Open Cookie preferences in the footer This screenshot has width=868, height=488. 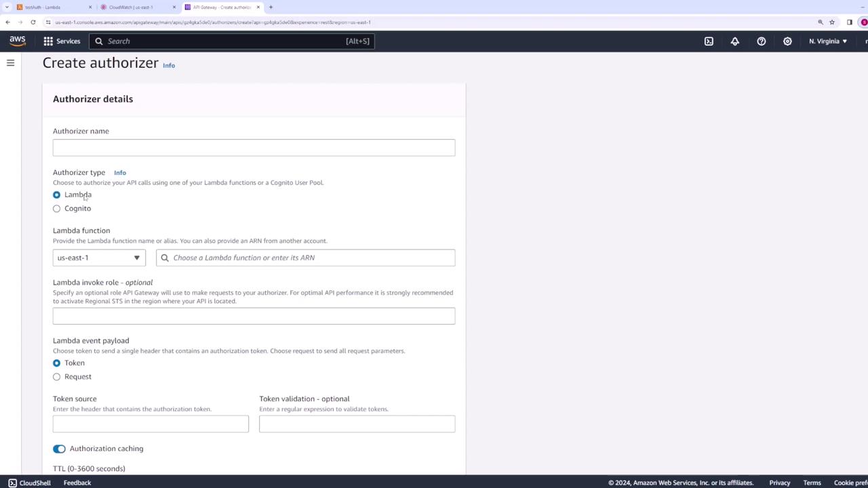851,483
